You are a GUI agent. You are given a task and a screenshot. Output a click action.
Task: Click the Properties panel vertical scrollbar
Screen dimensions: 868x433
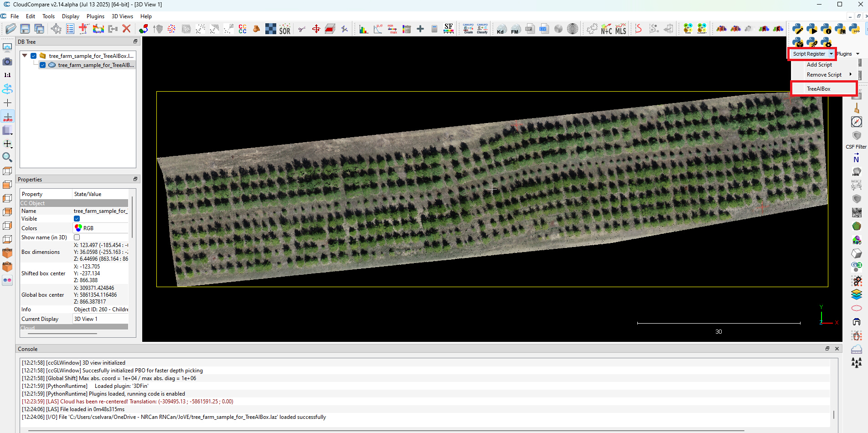coord(132,217)
